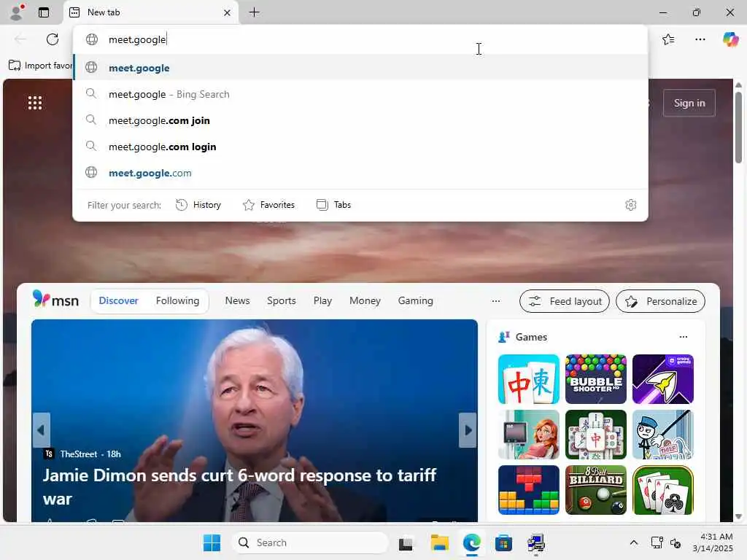This screenshot has width=747, height=560.
Task: Open Task View from taskbar
Action: [406, 542]
